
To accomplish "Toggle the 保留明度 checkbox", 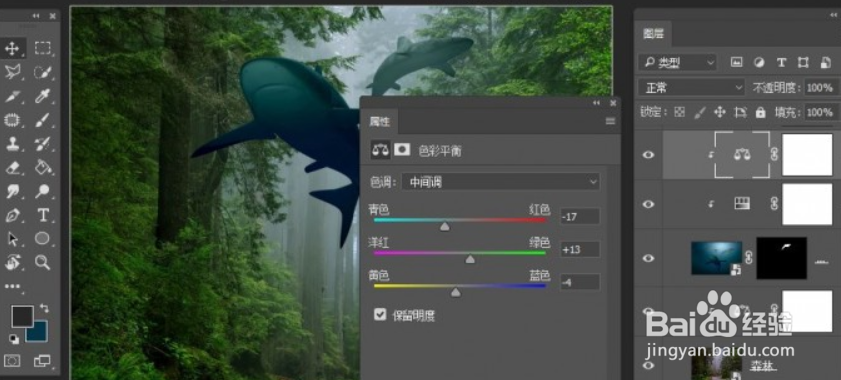I will pyautogui.click(x=380, y=315).
